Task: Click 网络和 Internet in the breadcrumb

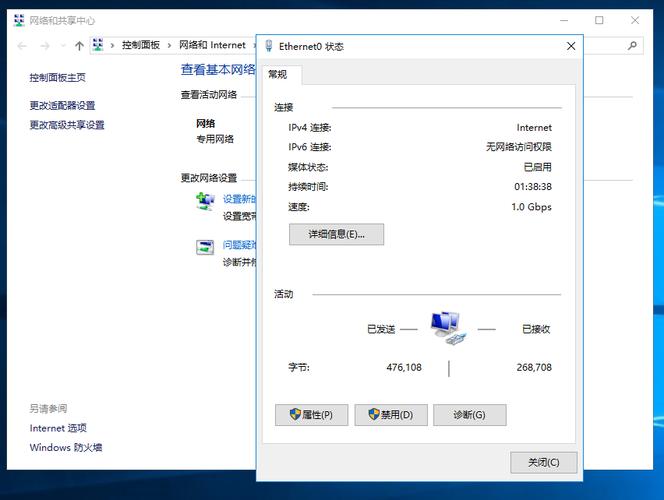Action: pos(212,45)
